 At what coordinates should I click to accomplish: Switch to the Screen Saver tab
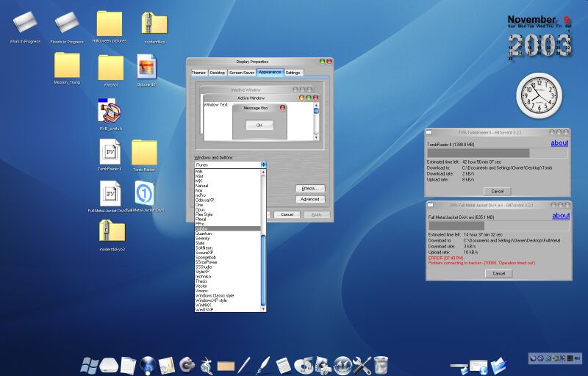[242, 73]
